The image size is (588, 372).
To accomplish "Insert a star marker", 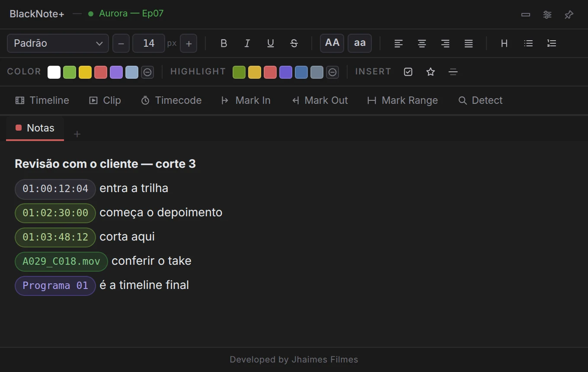I will [x=431, y=72].
